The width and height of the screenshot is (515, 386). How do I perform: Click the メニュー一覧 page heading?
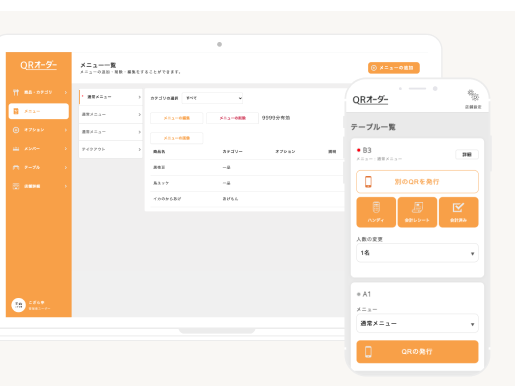(x=98, y=65)
